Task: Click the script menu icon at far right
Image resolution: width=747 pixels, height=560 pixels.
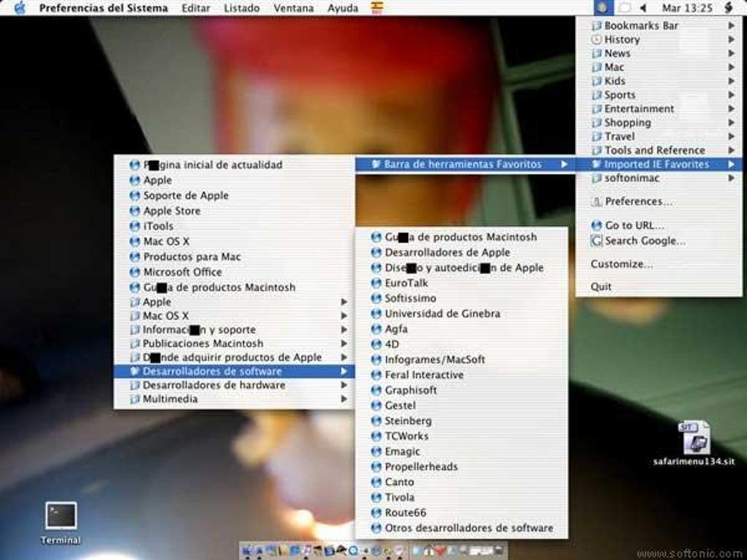Action: [729, 7]
